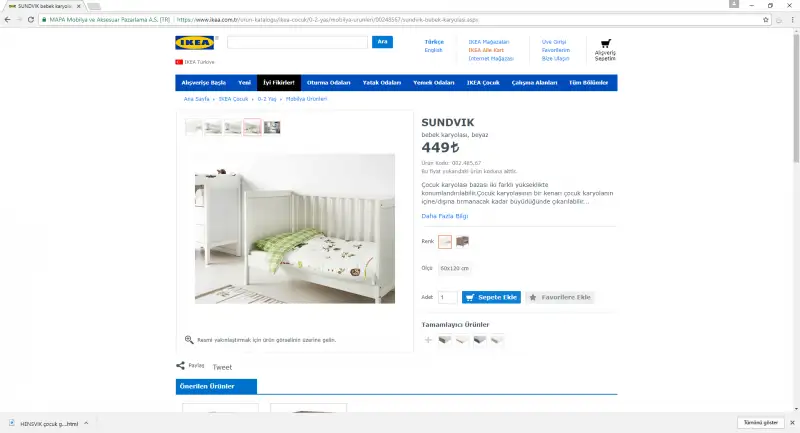
Task: Switch language to English
Action: [434, 50]
